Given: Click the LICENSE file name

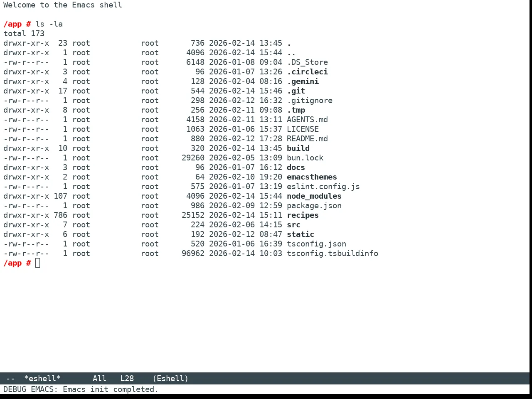Looking at the screenshot, I should coord(303,129).
